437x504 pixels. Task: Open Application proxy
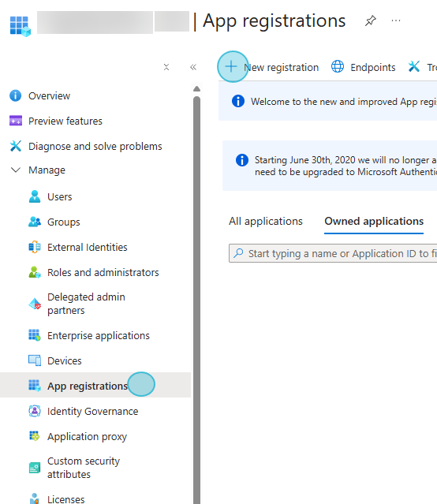[87, 436]
